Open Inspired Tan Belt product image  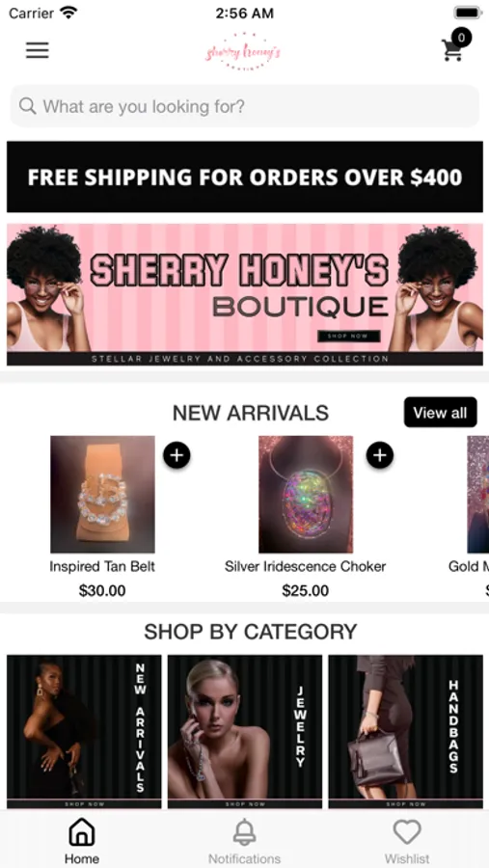102,495
